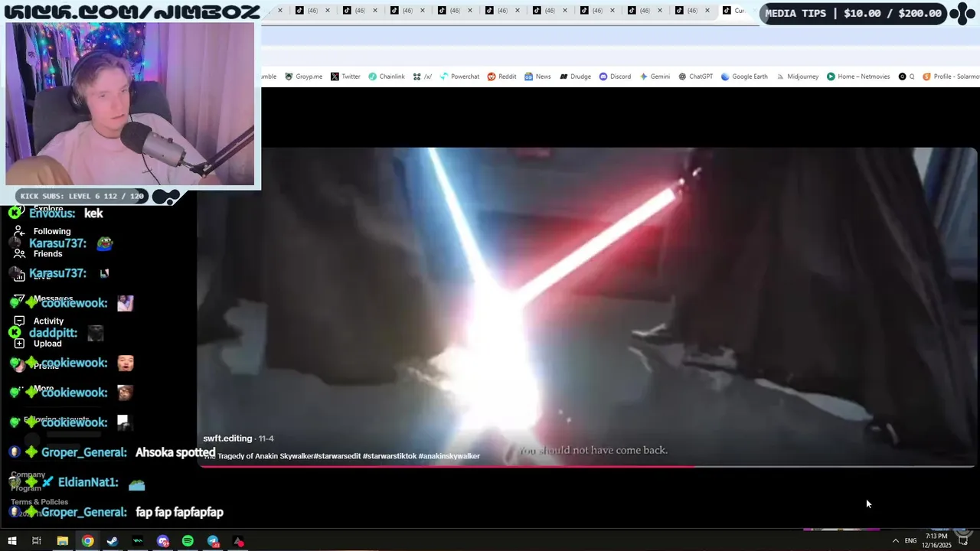Open the Profile - Solarmo bookmark

point(951,77)
